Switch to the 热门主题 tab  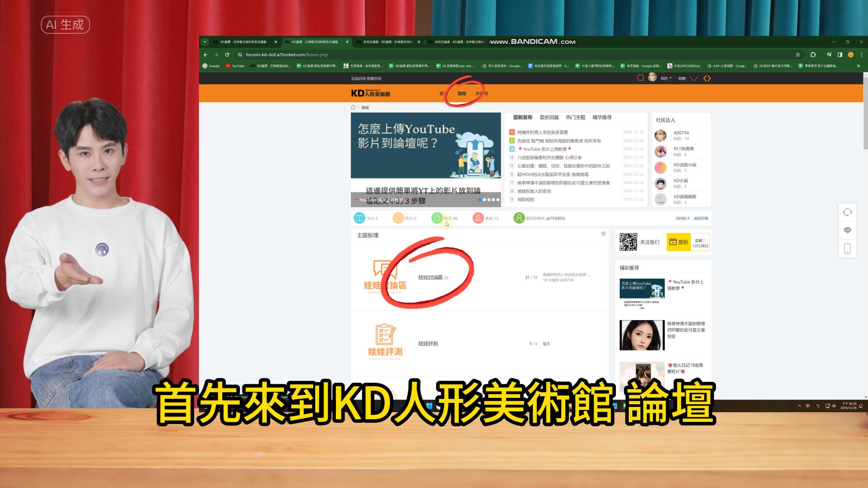576,117
